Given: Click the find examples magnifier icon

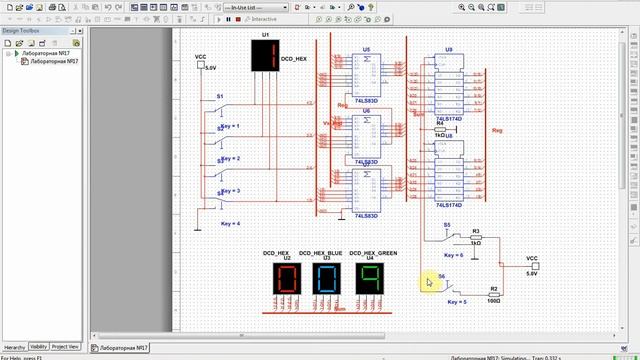Looking at the screenshot, I should pos(351,7).
